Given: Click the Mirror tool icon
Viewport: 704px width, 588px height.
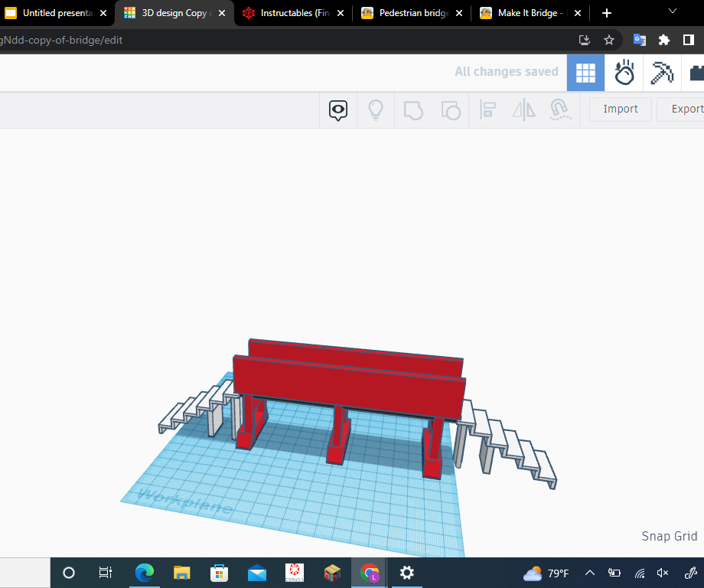Looking at the screenshot, I should pos(524,110).
